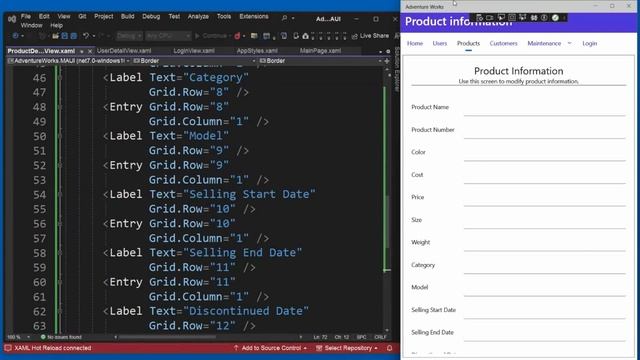Open the Debug menu

click(151, 16)
